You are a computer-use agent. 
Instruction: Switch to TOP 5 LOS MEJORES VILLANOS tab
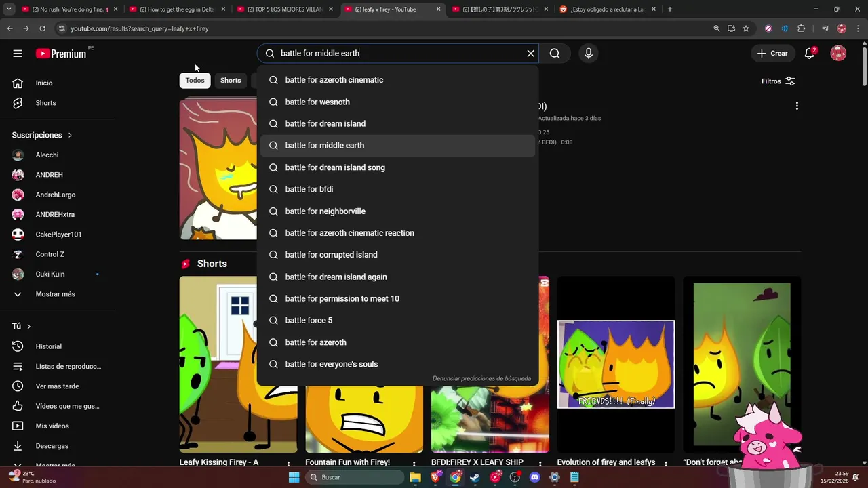[x=284, y=9]
